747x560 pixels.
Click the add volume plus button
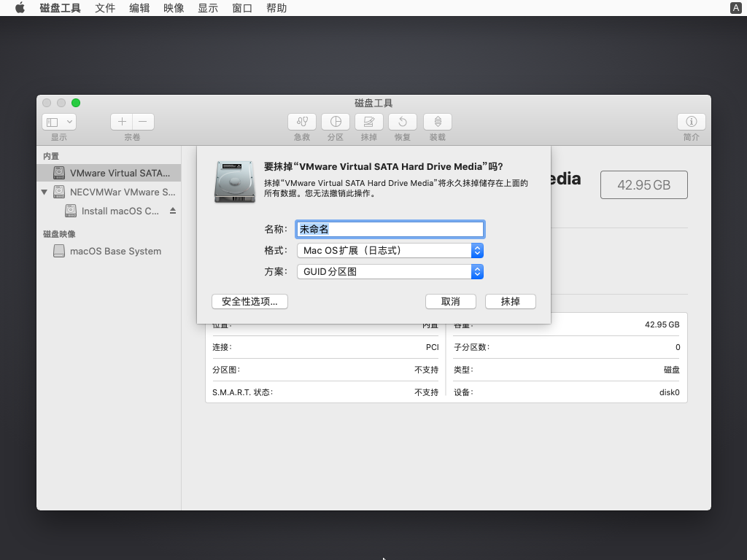[122, 122]
